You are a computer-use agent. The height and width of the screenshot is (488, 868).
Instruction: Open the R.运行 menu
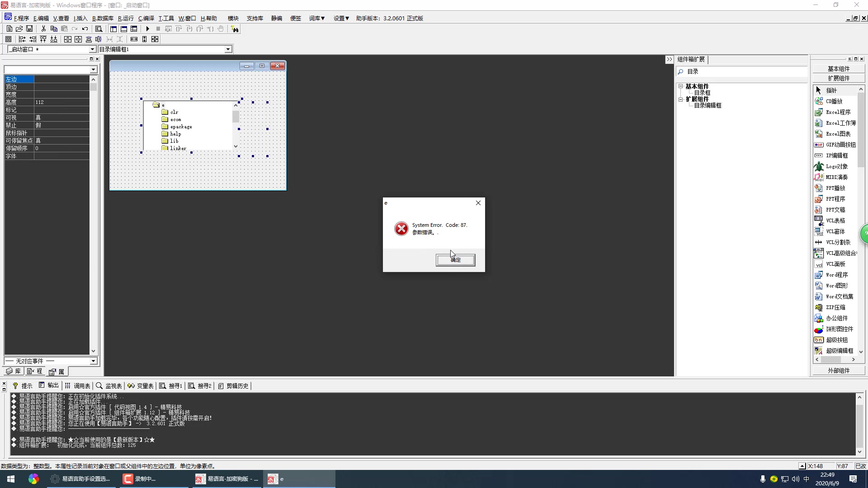[x=126, y=19]
